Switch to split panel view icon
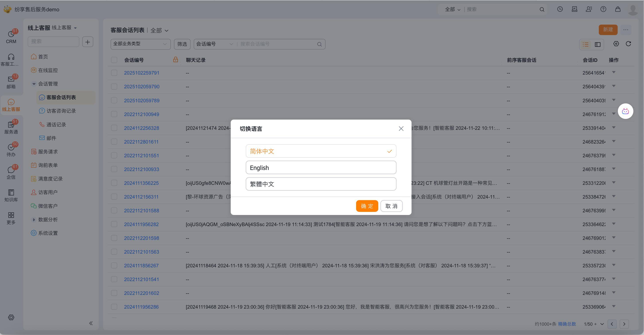The height and width of the screenshot is (335, 644). (597, 45)
